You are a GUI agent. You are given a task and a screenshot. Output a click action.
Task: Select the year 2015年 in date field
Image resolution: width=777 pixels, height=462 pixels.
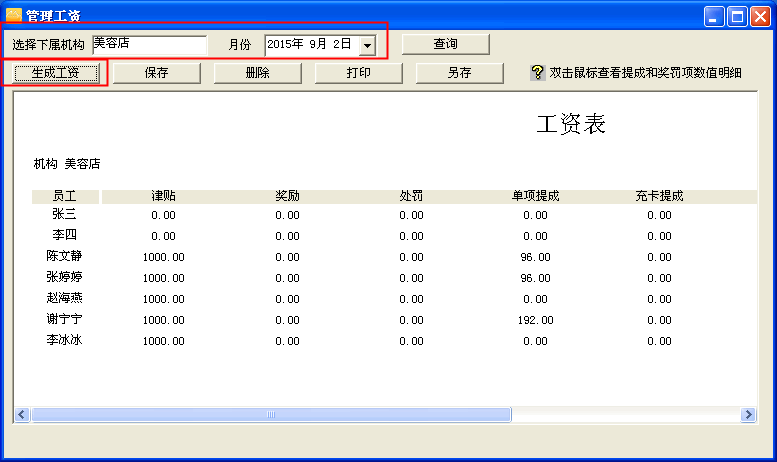(285, 45)
